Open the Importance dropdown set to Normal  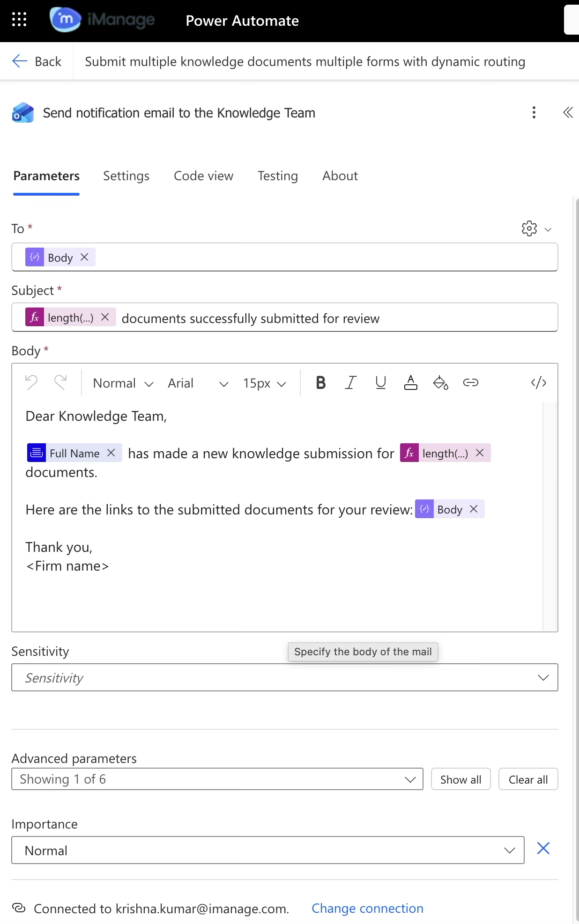pyautogui.click(x=268, y=850)
